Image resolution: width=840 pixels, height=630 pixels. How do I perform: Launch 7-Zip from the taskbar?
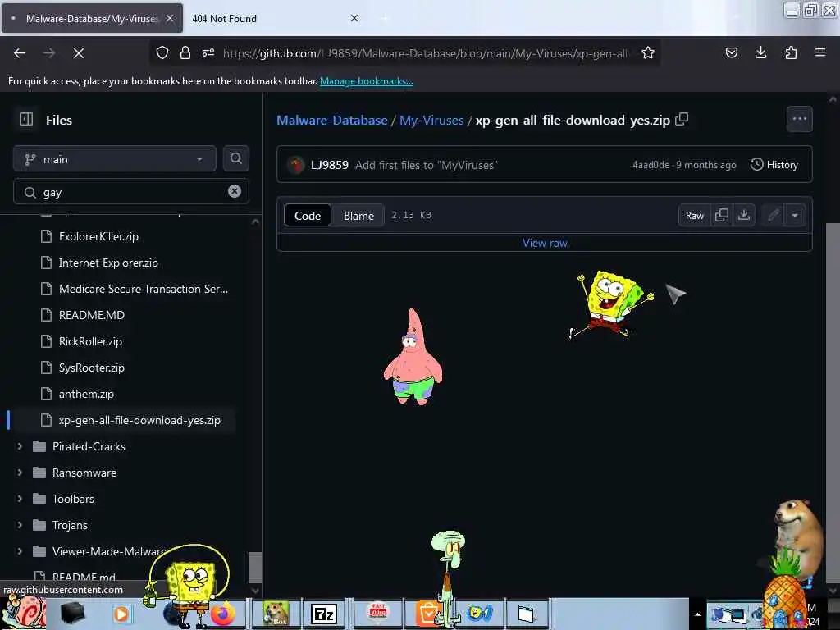click(323, 614)
